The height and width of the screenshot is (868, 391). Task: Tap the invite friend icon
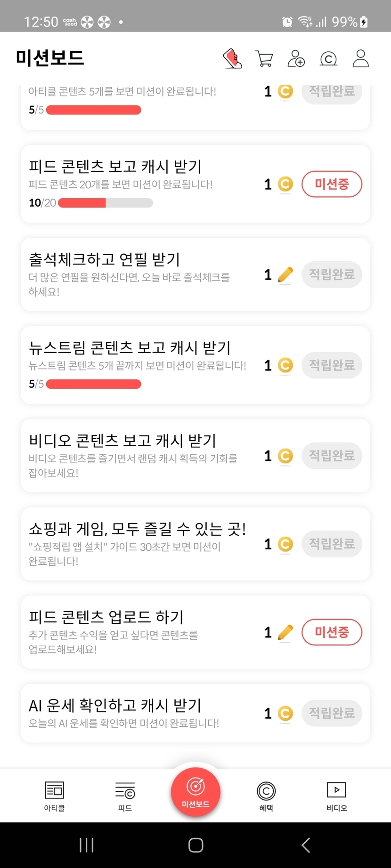pos(296,59)
